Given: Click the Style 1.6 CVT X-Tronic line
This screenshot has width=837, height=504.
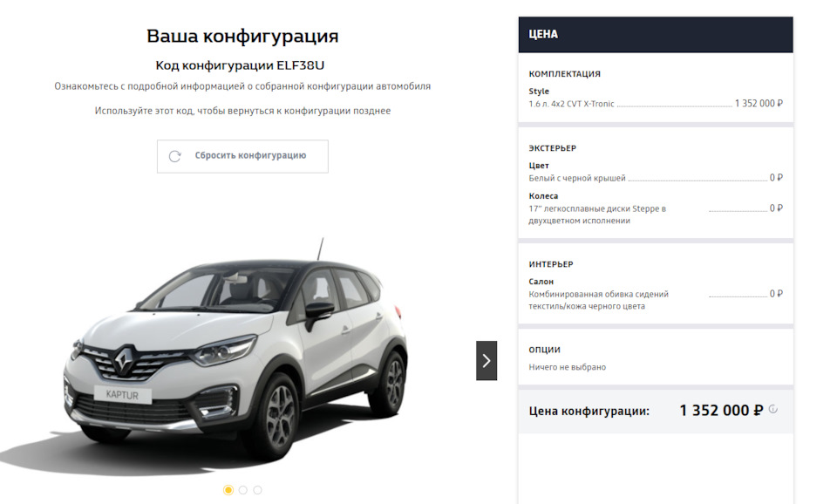Looking at the screenshot, I should pyautogui.click(x=656, y=104).
